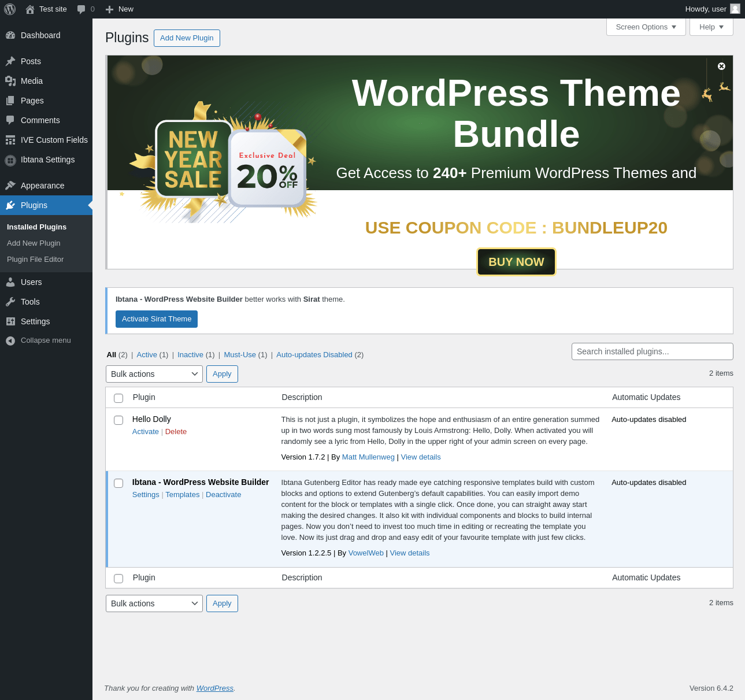Click the Posts pushpin icon
Screen dimensions: 745x700
tap(10, 61)
